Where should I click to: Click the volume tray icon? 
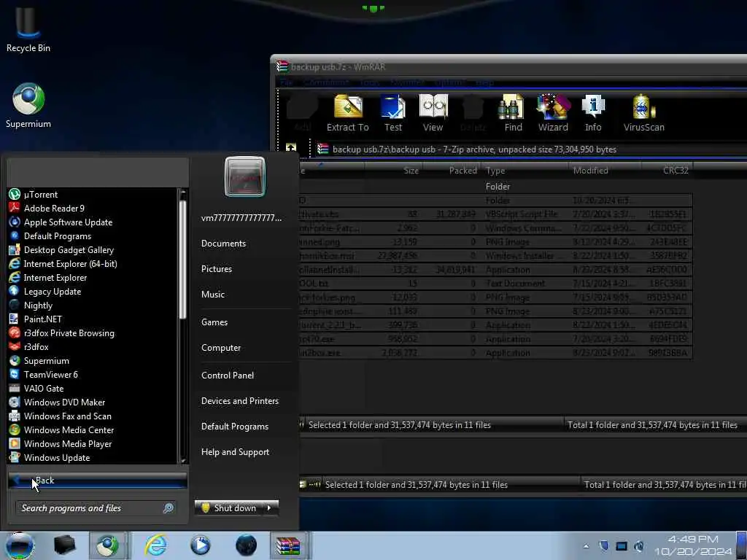[x=639, y=546]
